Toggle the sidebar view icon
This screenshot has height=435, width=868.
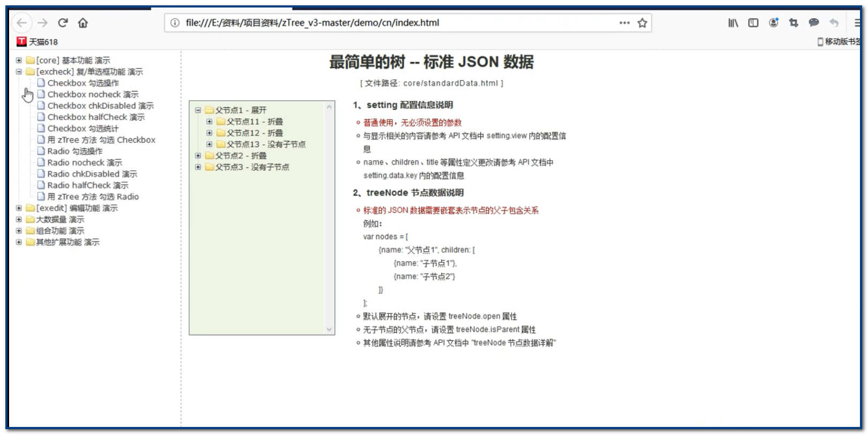pyautogui.click(x=753, y=22)
